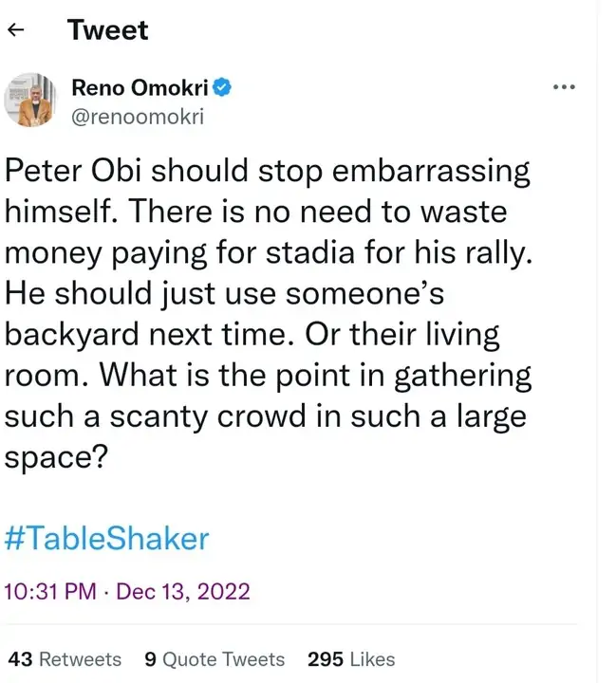Open the #TableShaker hashtag

coord(106,539)
